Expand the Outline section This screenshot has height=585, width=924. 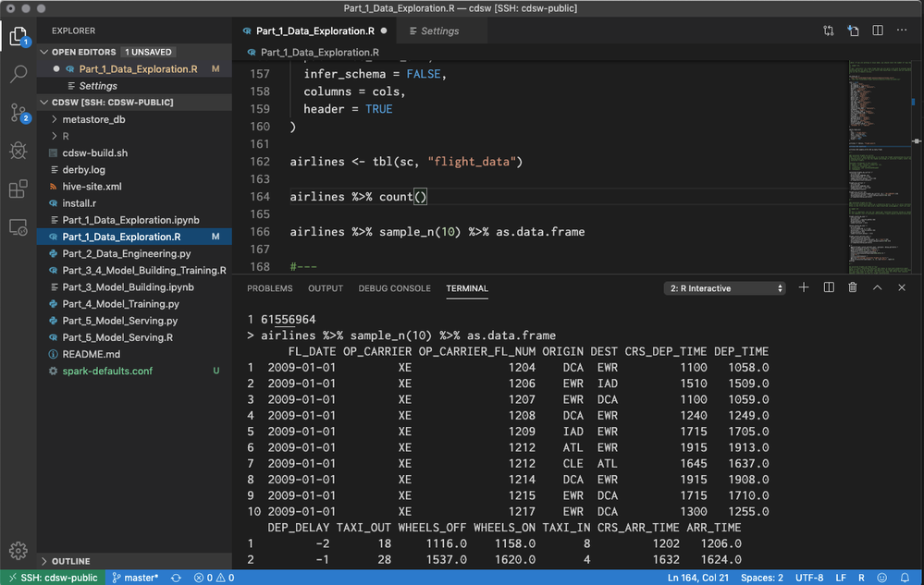pos(70,561)
